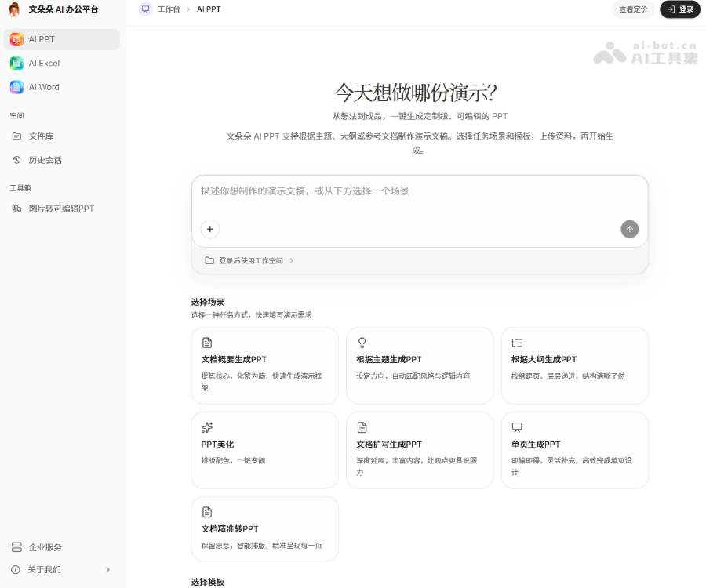The image size is (706, 588).
Task: Click the 查看定价 button
Action: (633, 9)
